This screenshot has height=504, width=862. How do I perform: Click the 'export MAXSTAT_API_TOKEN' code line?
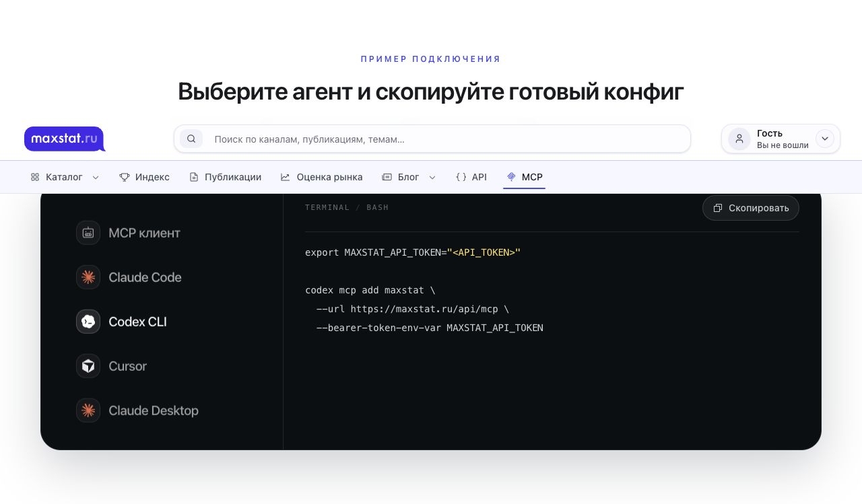[x=413, y=252]
